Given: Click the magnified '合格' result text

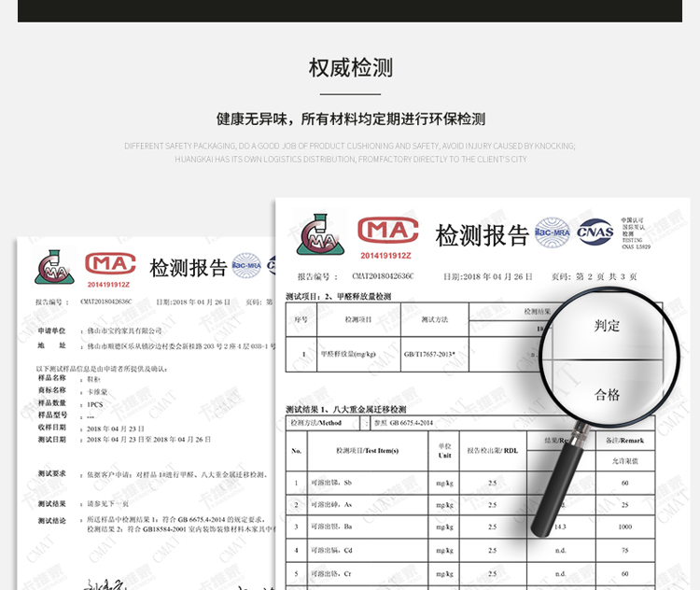Looking at the screenshot, I should coord(607,394).
